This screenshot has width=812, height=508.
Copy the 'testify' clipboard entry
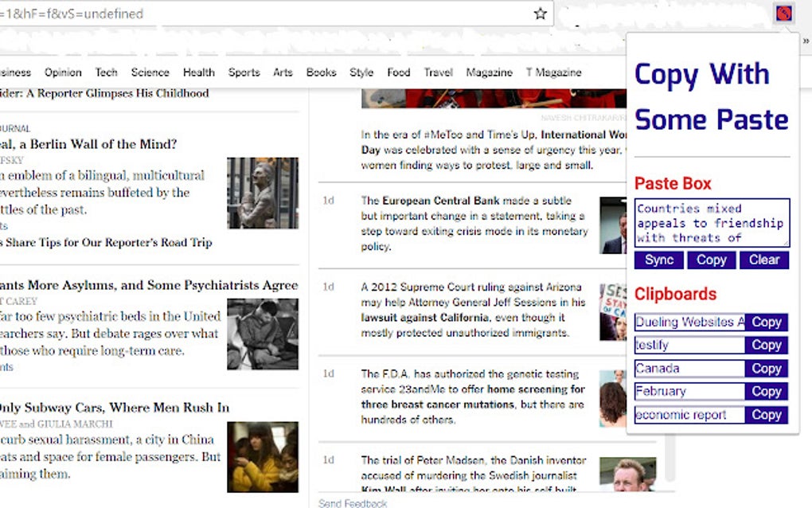(766, 345)
